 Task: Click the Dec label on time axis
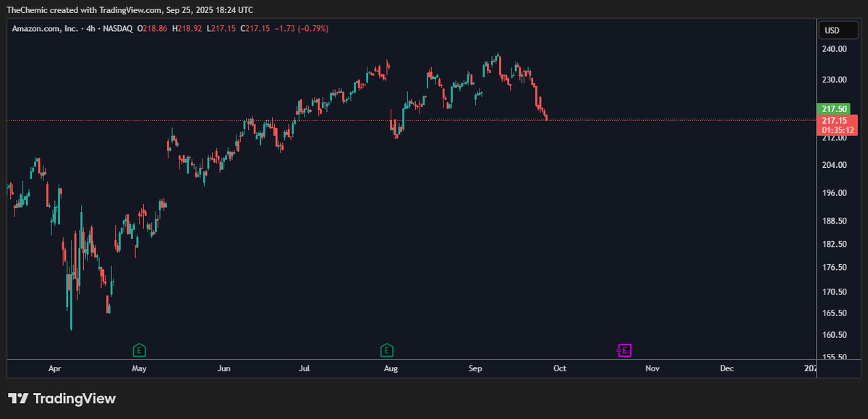(727, 368)
